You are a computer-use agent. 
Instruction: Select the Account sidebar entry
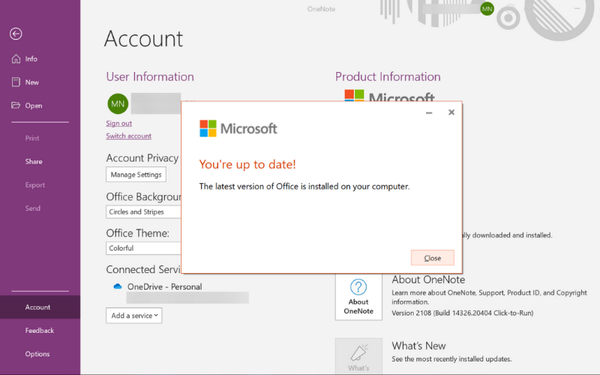point(40,307)
